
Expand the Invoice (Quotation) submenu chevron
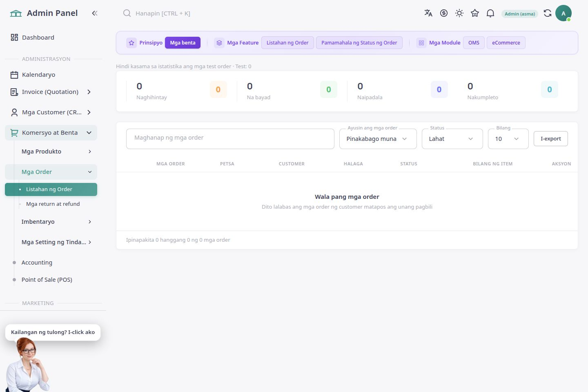click(x=89, y=92)
